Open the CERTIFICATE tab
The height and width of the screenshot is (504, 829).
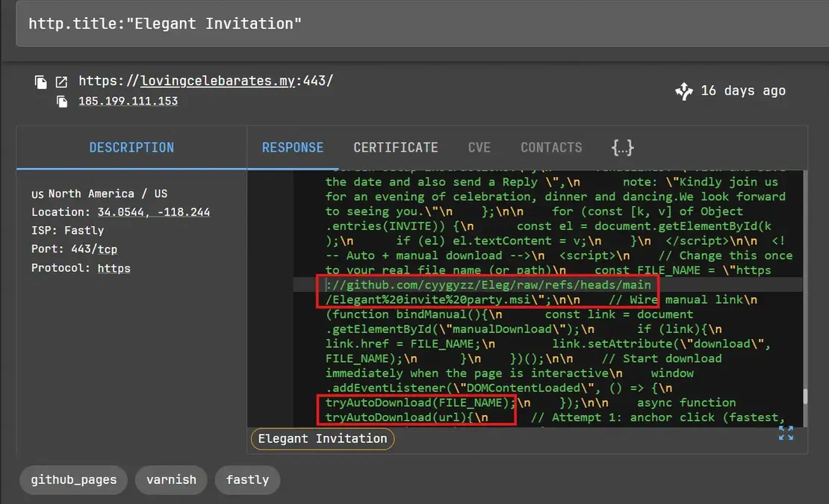[396, 147]
